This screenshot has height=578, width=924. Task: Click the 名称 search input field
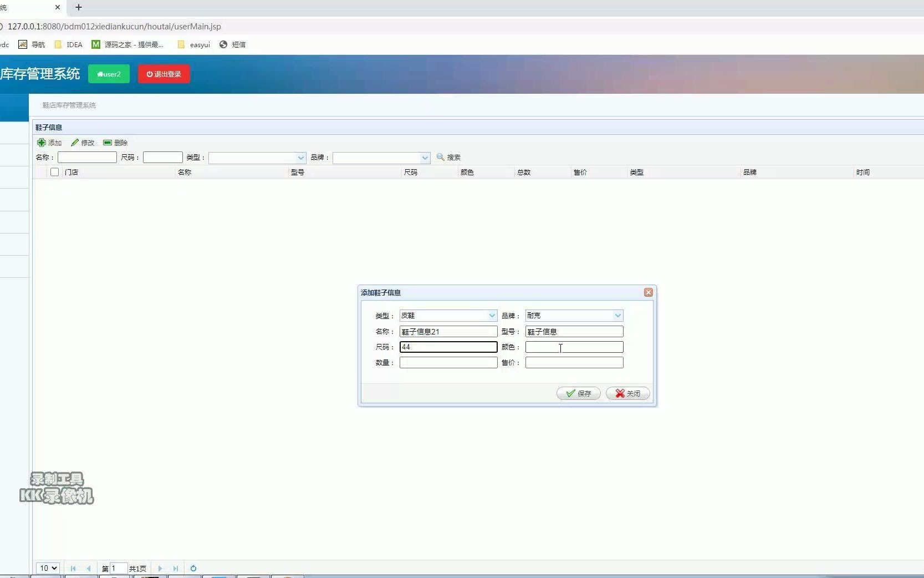click(x=87, y=158)
